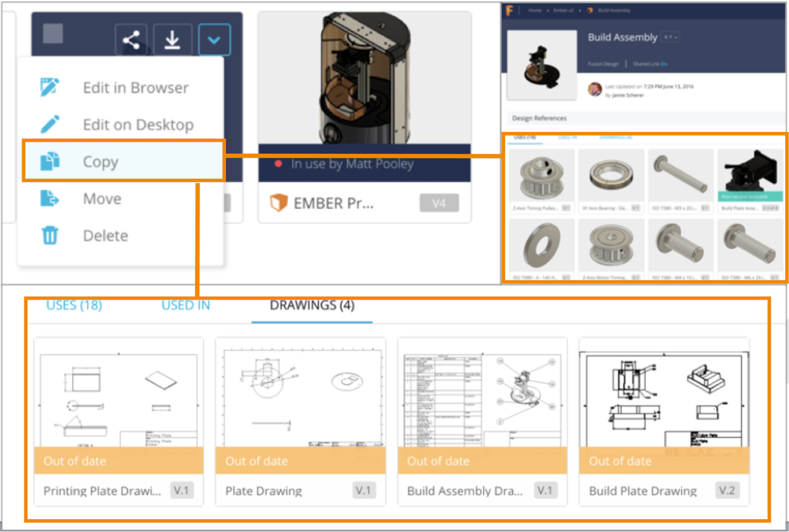789x532 pixels.
Task: Select the large DRAWINGS (4) tab
Action: tap(312, 305)
